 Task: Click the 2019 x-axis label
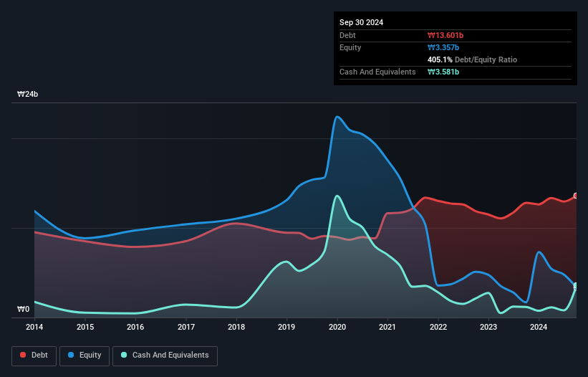[286, 327]
